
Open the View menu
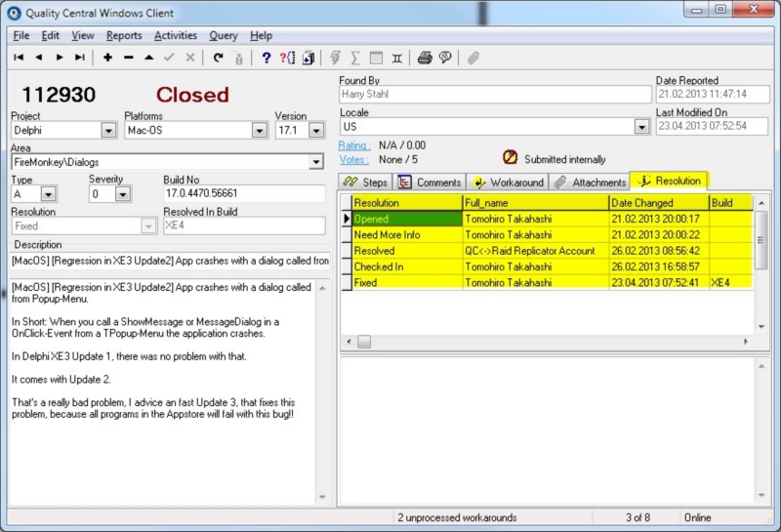tap(83, 36)
